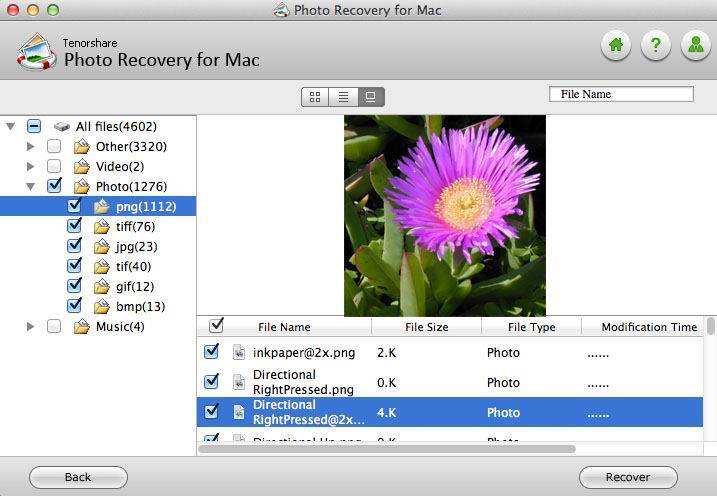Go to the Home screen icon

pyautogui.click(x=616, y=45)
